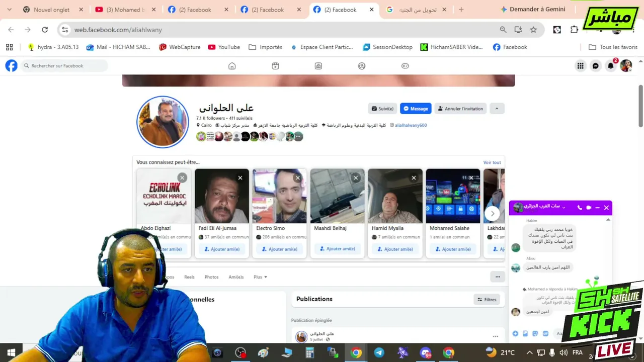The width and height of the screenshot is (644, 362).
Task: Open a new browser tab with plus
Action: (x=461, y=10)
